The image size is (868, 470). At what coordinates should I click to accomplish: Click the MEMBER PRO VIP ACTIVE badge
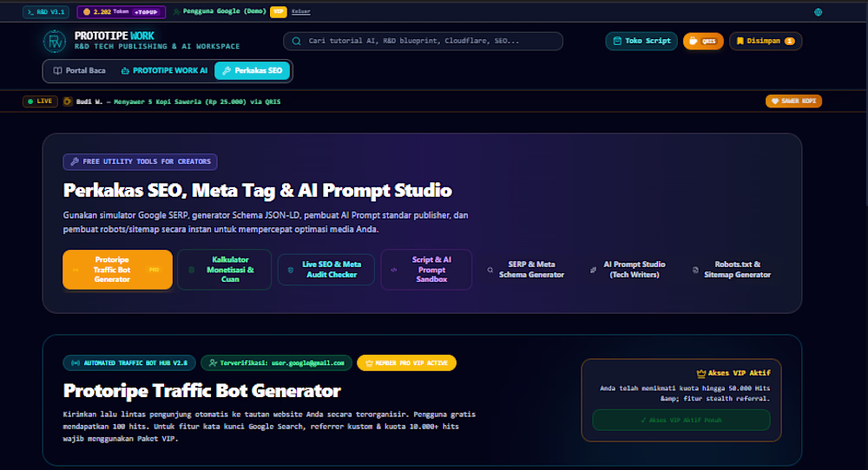[406, 363]
